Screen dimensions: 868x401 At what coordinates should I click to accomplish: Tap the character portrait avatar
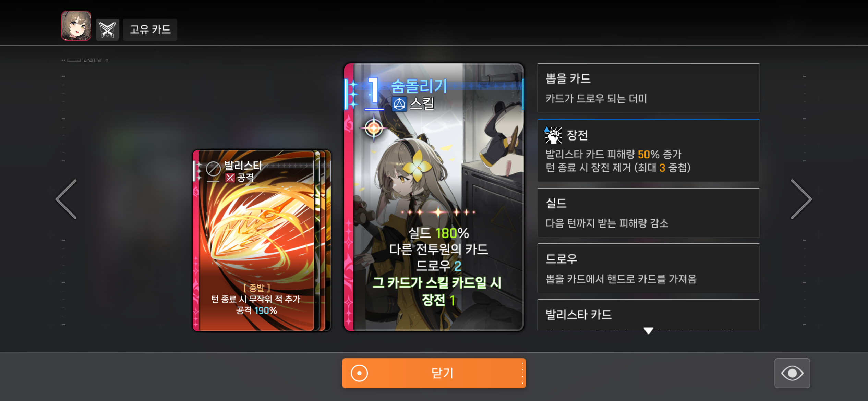pos(76,26)
